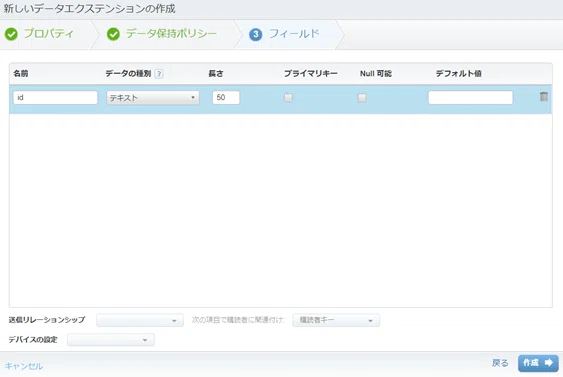Image resolution: width=563 pixels, height=377 pixels.
Task: Click the default value input field
Action: point(470,98)
